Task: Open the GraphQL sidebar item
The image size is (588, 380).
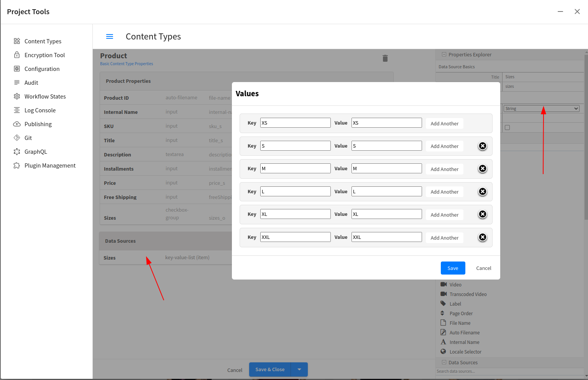Action: point(36,152)
